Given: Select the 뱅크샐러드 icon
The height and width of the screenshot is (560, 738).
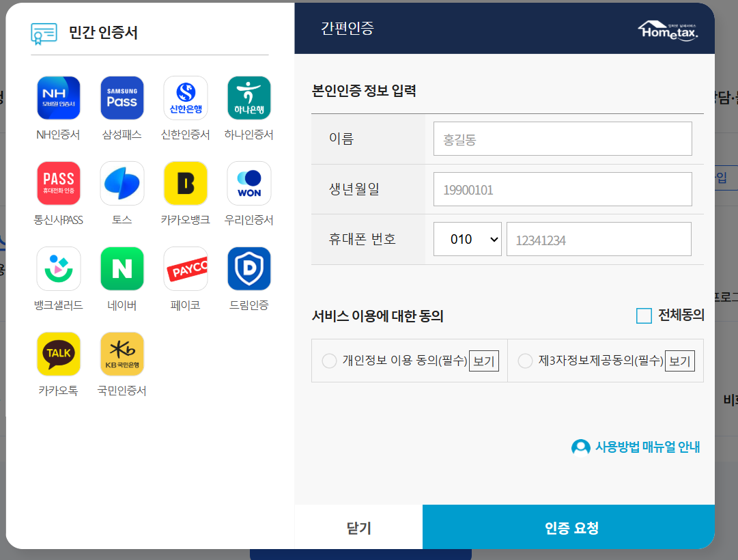Looking at the screenshot, I should click(x=58, y=268).
